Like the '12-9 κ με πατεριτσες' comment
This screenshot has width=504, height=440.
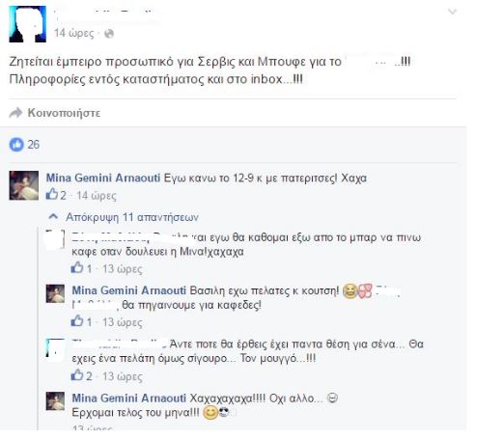52,194
